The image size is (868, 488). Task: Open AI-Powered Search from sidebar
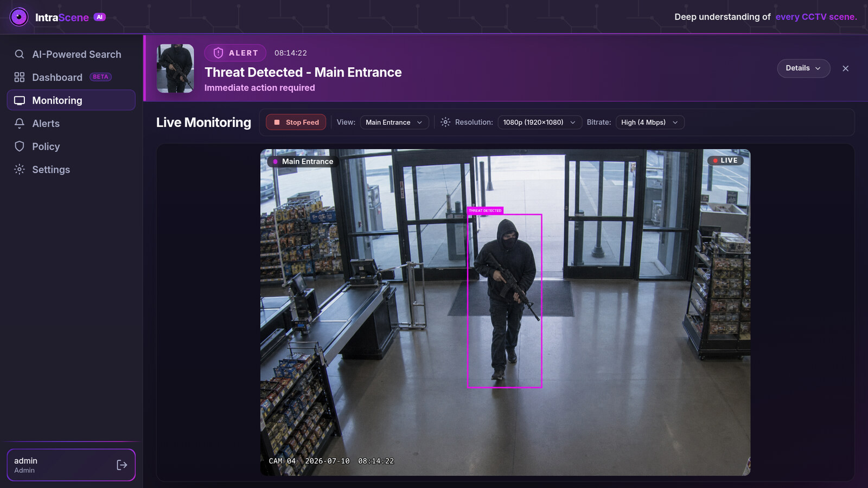pyautogui.click(x=71, y=54)
